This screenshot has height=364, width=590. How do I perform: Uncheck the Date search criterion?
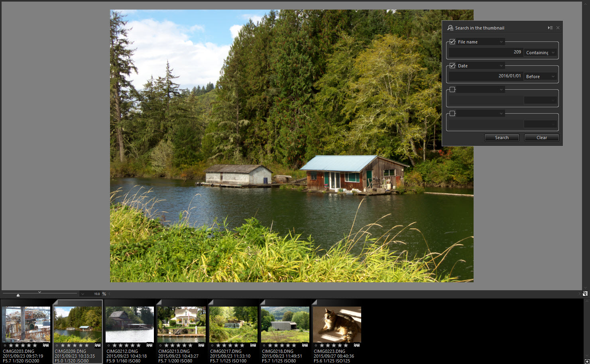[452, 66]
